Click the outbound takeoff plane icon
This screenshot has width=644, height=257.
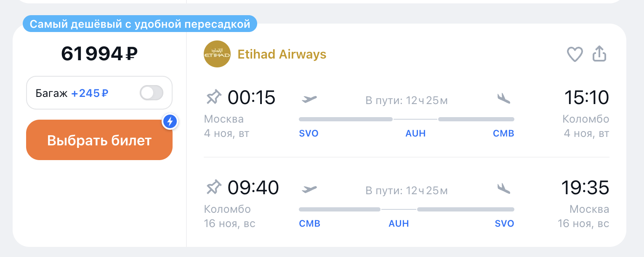coord(309,99)
